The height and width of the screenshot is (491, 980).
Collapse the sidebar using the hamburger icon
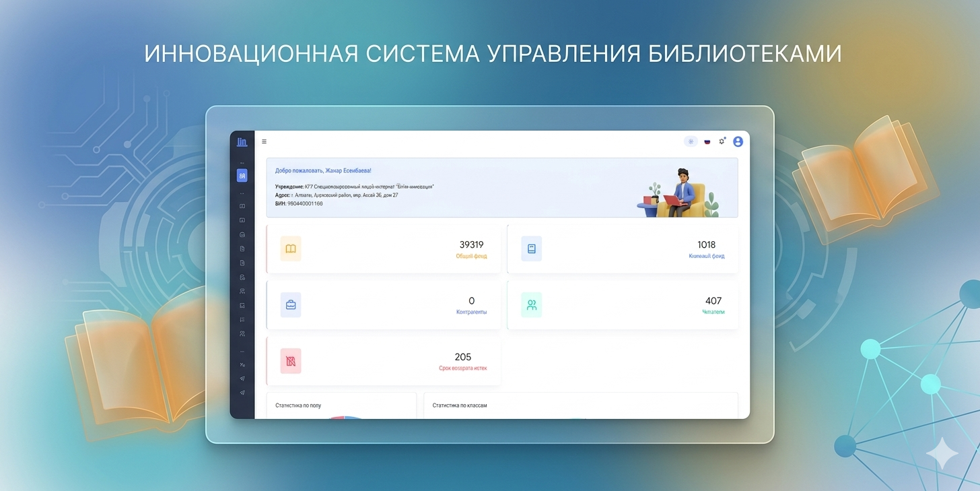(264, 141)
